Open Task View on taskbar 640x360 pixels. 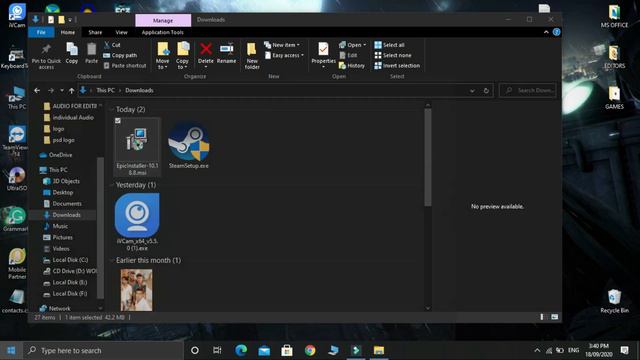coord(217,350)
